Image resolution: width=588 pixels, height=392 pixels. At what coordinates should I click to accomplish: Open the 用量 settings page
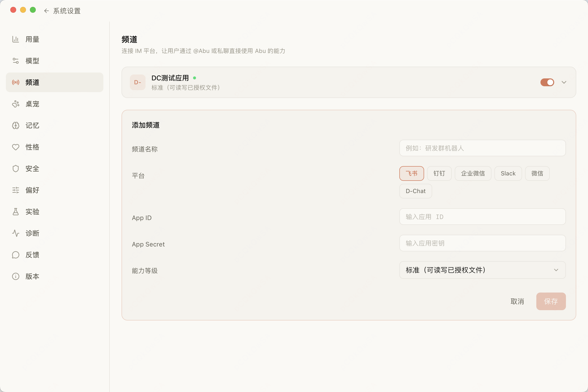(x=54, y=39)
